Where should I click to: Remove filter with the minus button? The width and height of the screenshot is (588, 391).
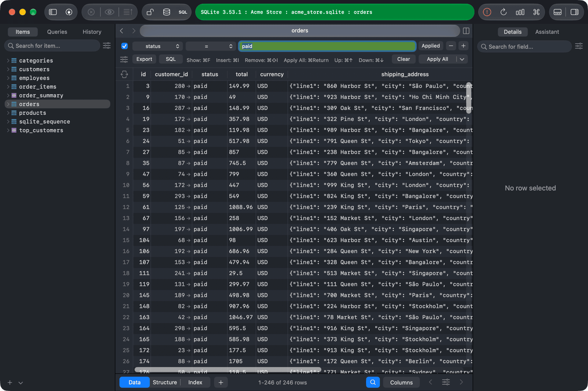point(451,46)
